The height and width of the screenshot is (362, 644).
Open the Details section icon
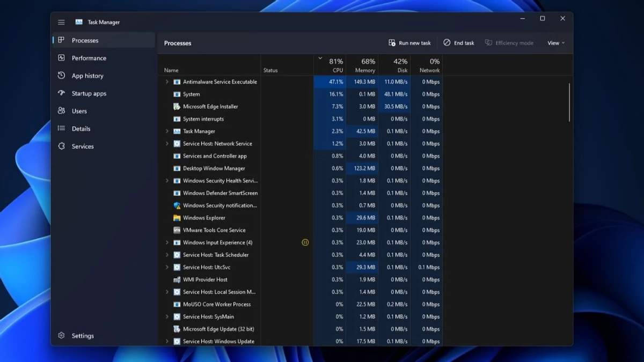point(62,128)
